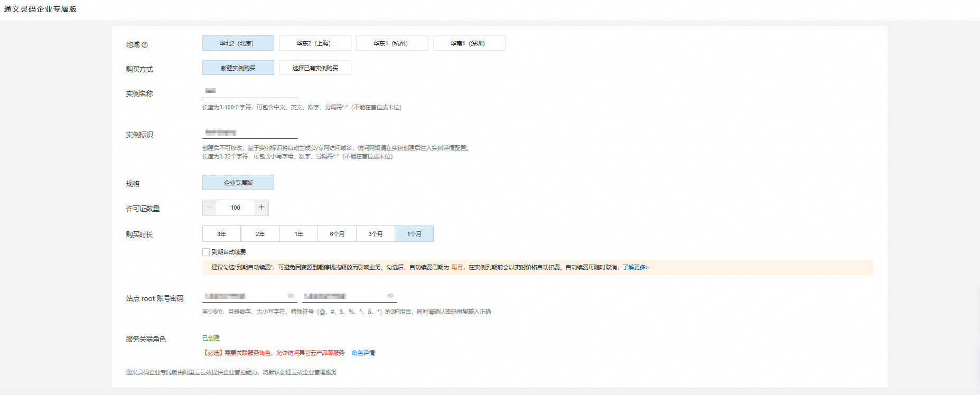Image resolution: width=980 pixels, height=395 pixels.
Task: Click the license quantity field showing 100
Action: pos(236,208)
